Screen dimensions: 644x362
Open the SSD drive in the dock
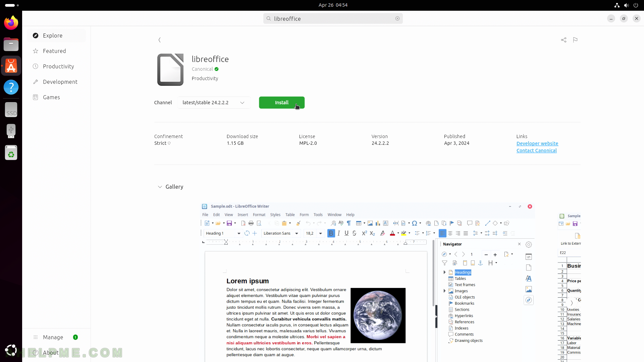pos(11,110)
